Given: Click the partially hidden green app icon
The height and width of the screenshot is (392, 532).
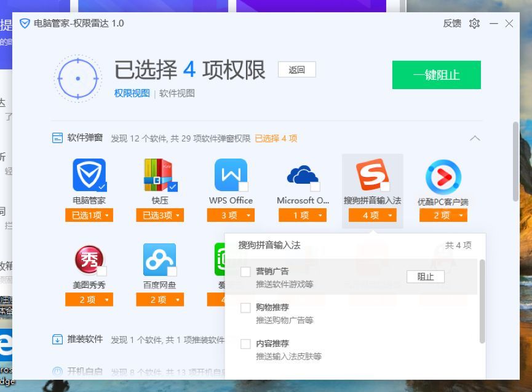Looking at the screenshot, I should [219, 259].
